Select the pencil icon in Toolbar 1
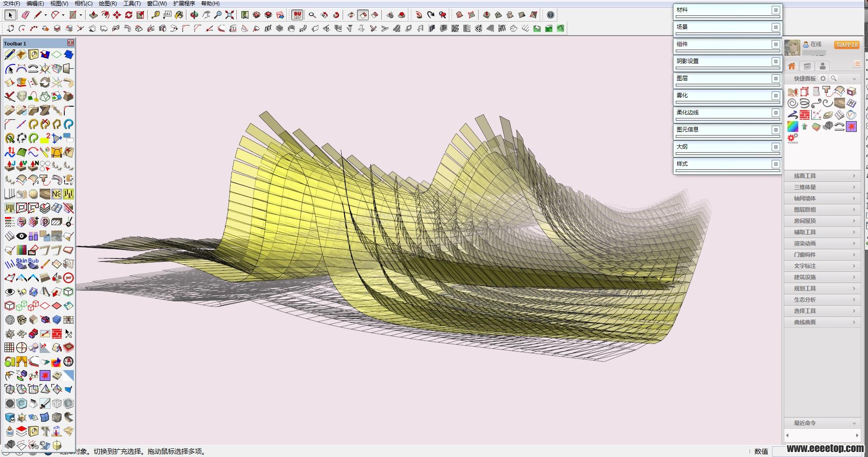Viewport: 868px width, 457px height. coord(9,54)
